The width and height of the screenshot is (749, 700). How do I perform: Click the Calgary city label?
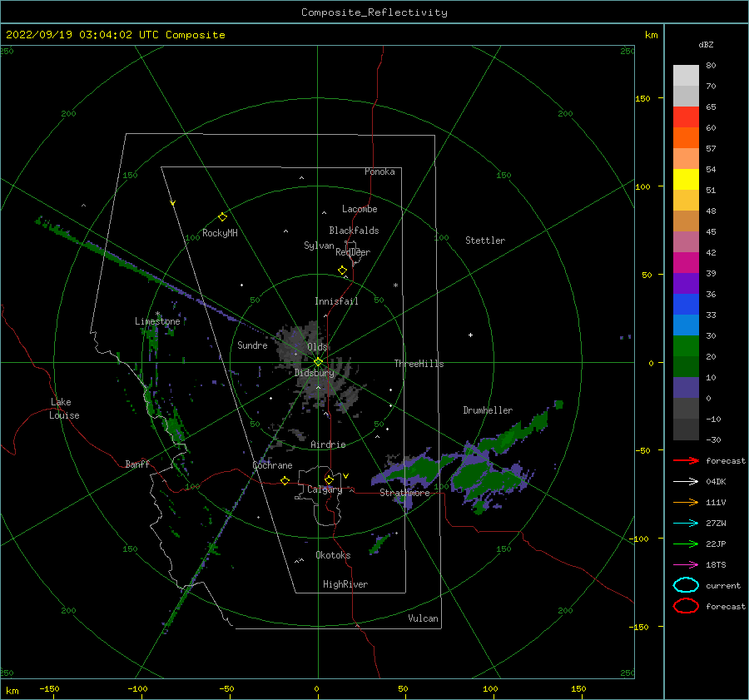tap(325, 489)
